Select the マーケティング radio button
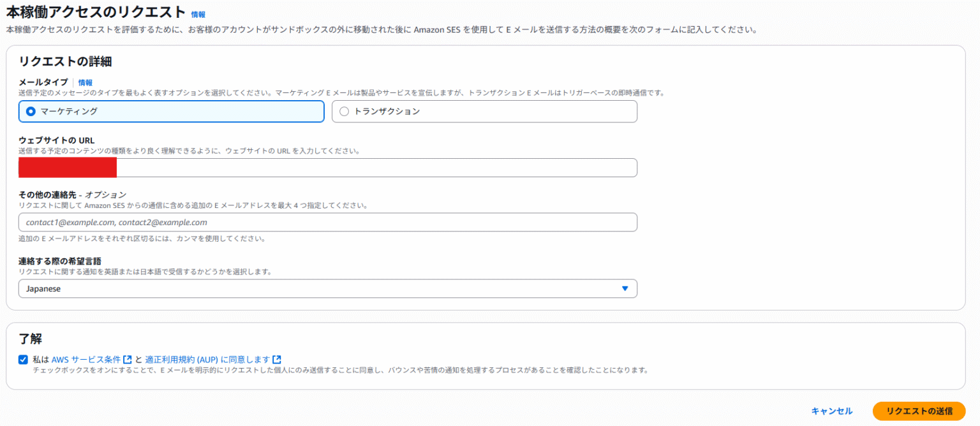Image resolution: width=980 pixels, height=426 pixels. 31,112
